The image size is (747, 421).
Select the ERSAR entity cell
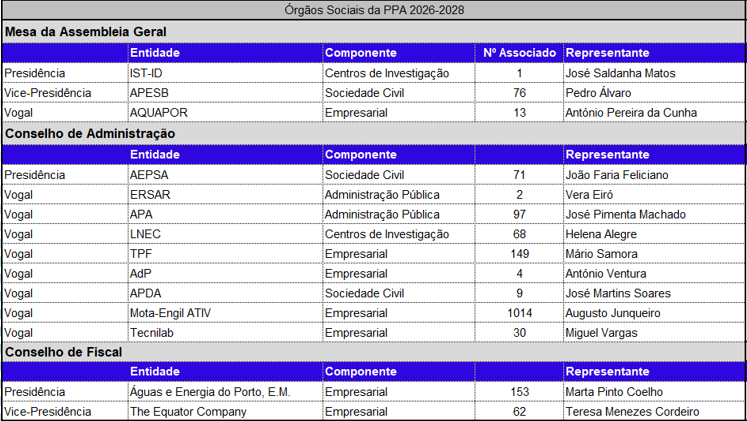[150, 195]
